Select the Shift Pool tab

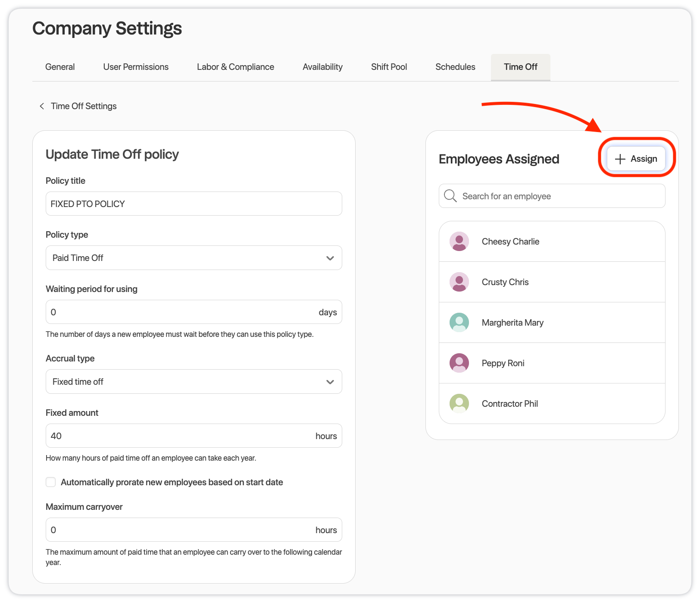click(389, 67)
